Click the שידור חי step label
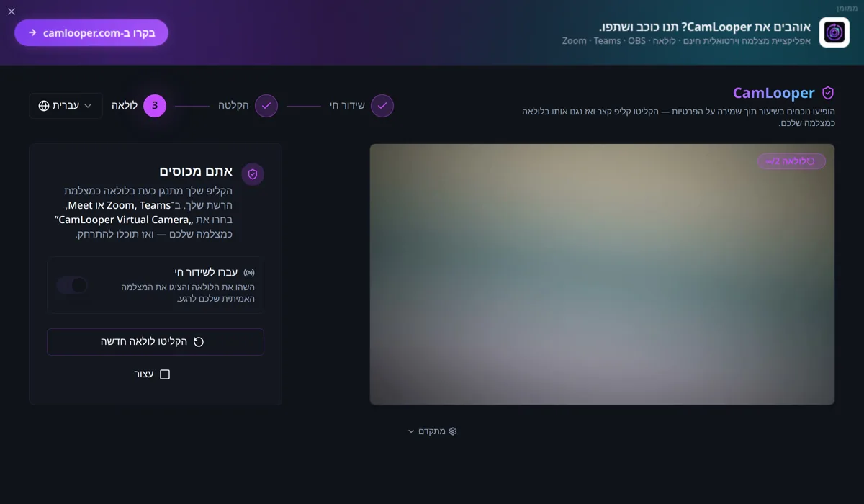This screenshot has height=504, width=864. pyautogui.click(x=347, y=106)
